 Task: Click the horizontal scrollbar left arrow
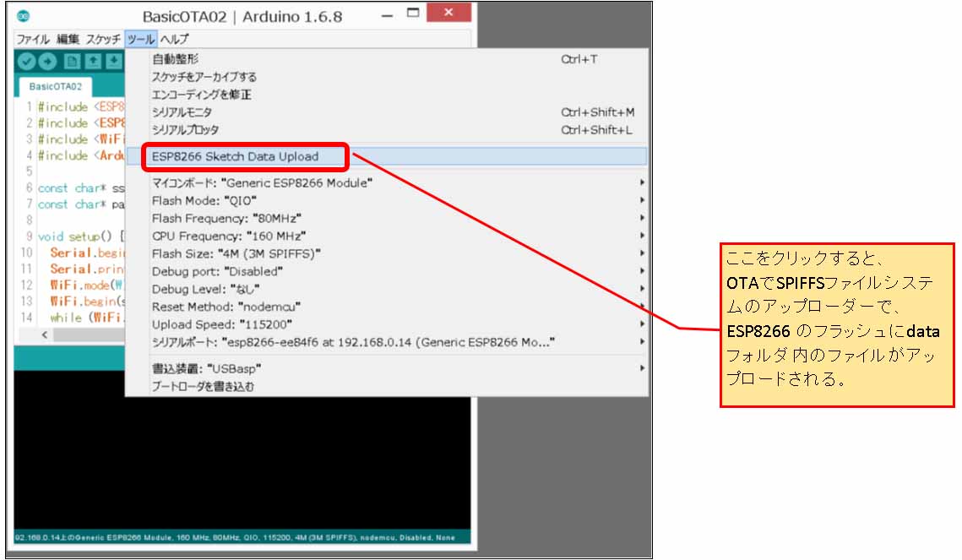coord(44,334)
